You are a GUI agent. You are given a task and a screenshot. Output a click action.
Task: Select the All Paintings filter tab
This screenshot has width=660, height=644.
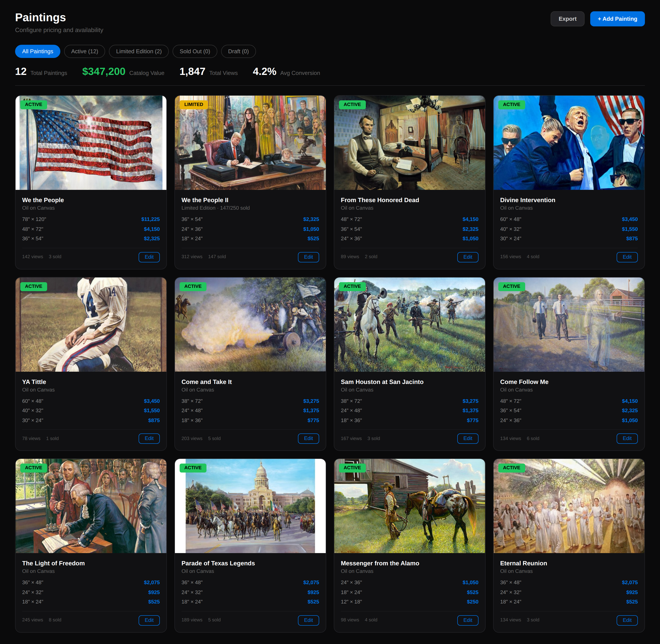point(37,51)
